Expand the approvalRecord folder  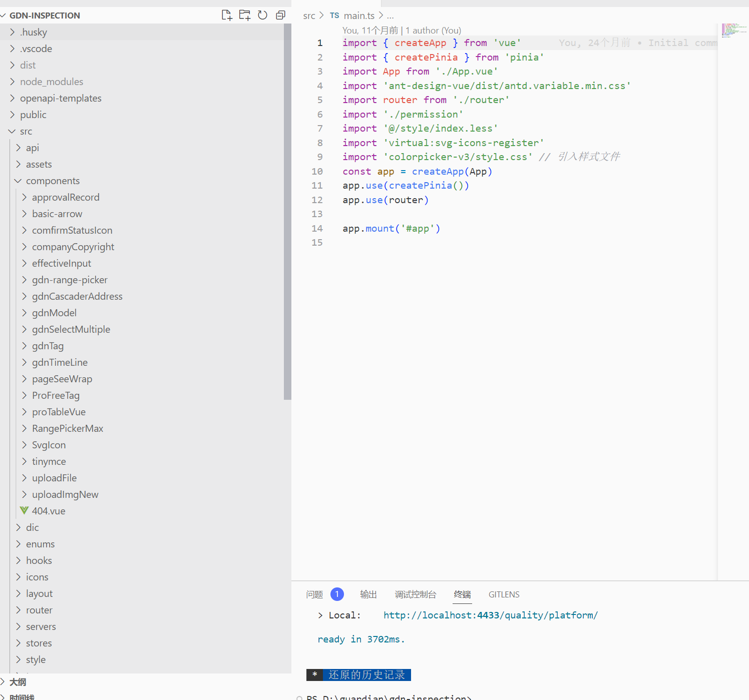coord(25,197)
